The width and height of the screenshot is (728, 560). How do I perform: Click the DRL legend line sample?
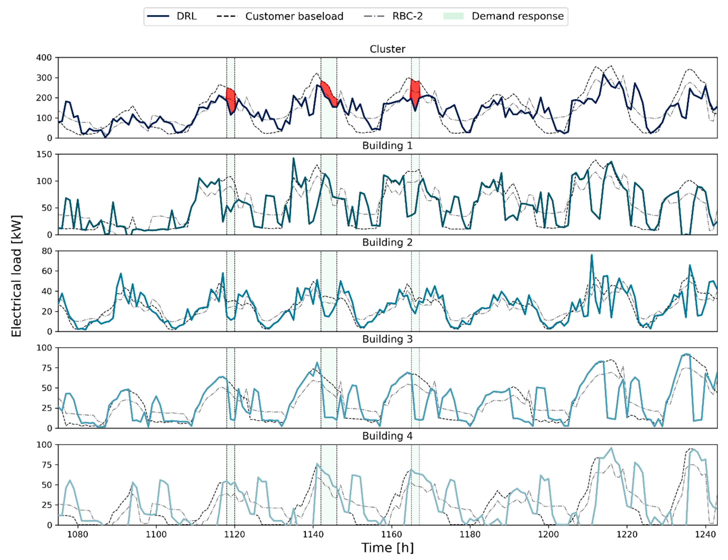tap(158, 16)
